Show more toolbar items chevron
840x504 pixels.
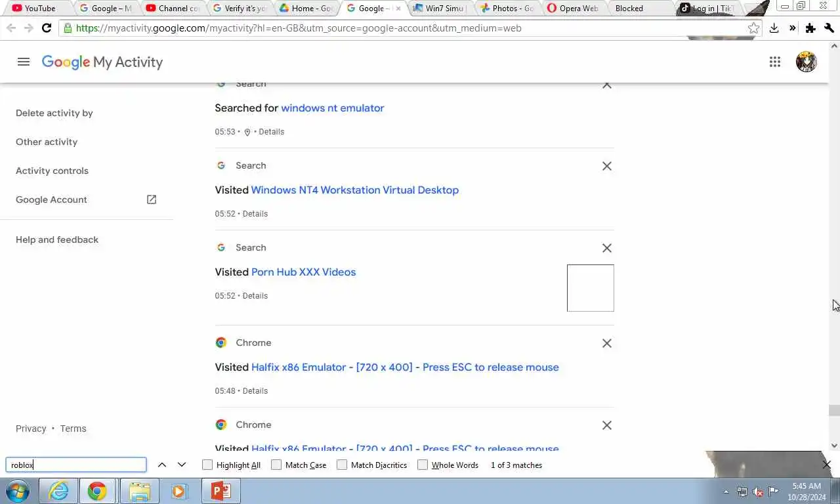792,28
